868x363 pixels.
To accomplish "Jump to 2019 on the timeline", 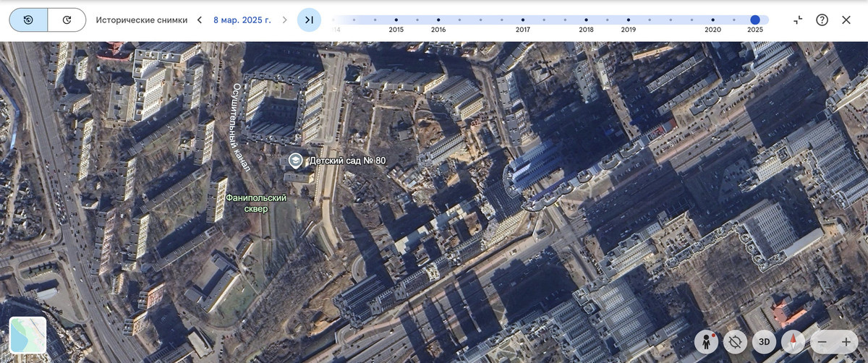I will [x=628, y=20].
